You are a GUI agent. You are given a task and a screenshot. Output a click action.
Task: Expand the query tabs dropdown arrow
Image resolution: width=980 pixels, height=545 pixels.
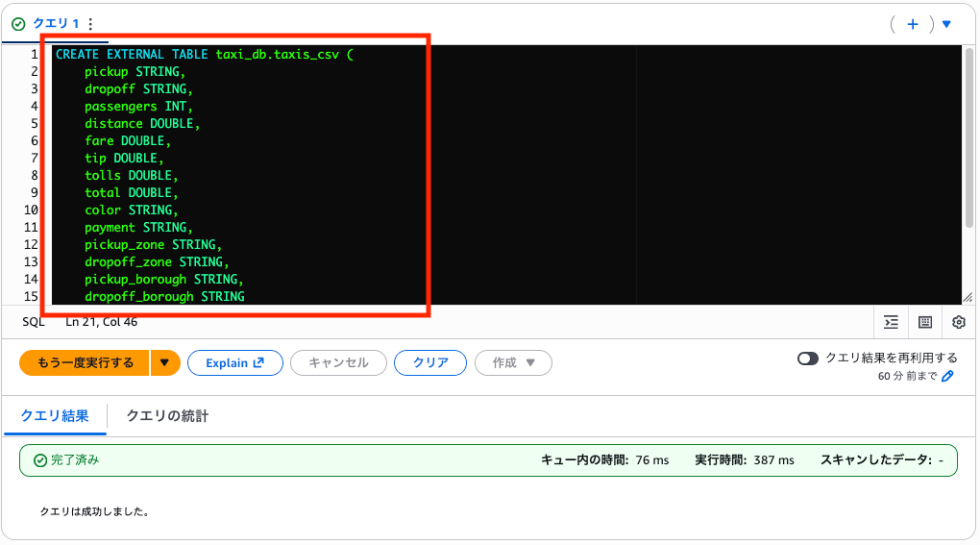pos(946,24)
